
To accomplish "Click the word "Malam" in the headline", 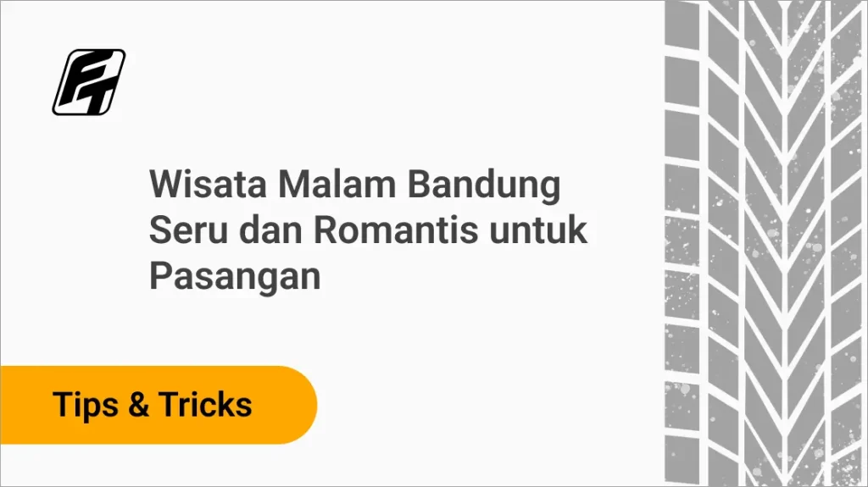I will [x=337, y=184].
